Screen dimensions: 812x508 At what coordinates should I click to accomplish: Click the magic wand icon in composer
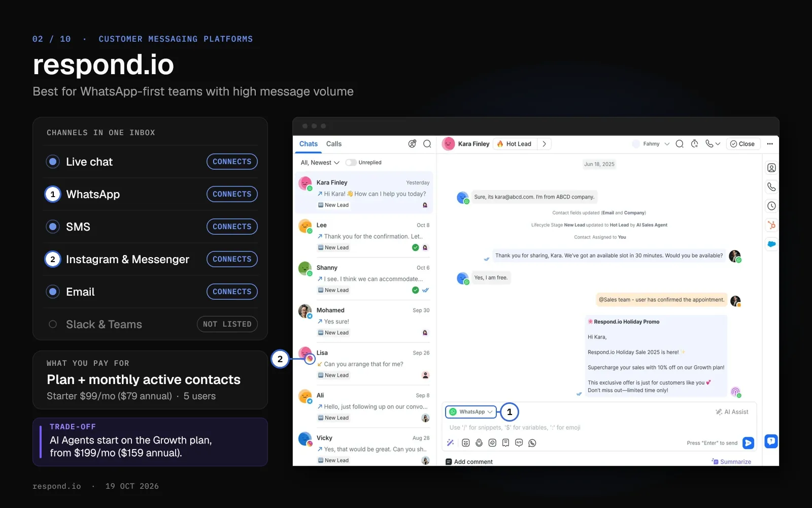click(450, 443)
